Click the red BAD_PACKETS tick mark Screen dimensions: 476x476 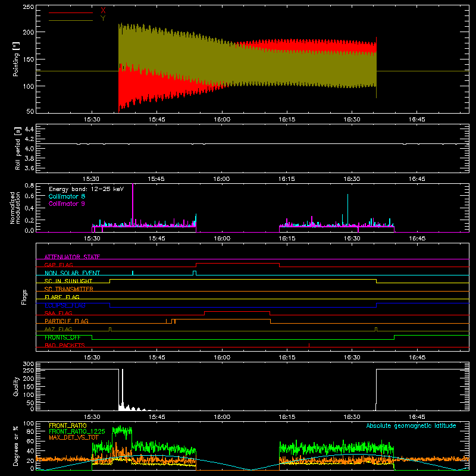(309, 345)
